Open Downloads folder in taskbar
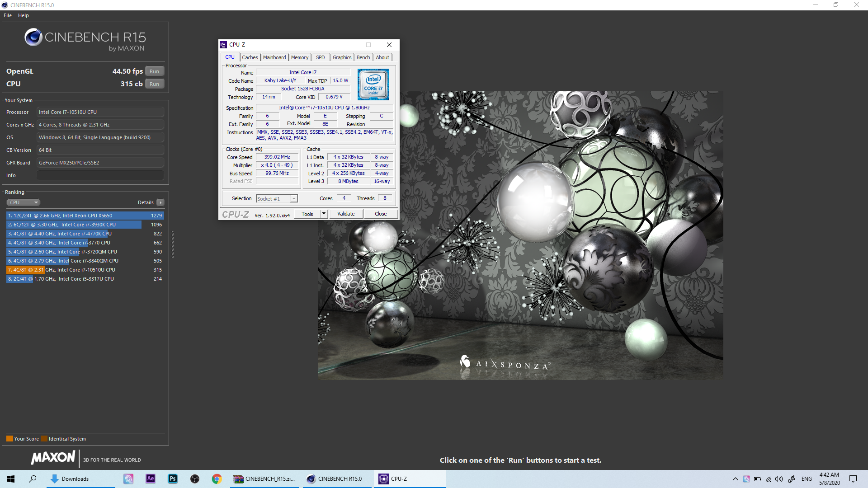The height and width of the screenshot is (488, 868). [x=81, y=479]
